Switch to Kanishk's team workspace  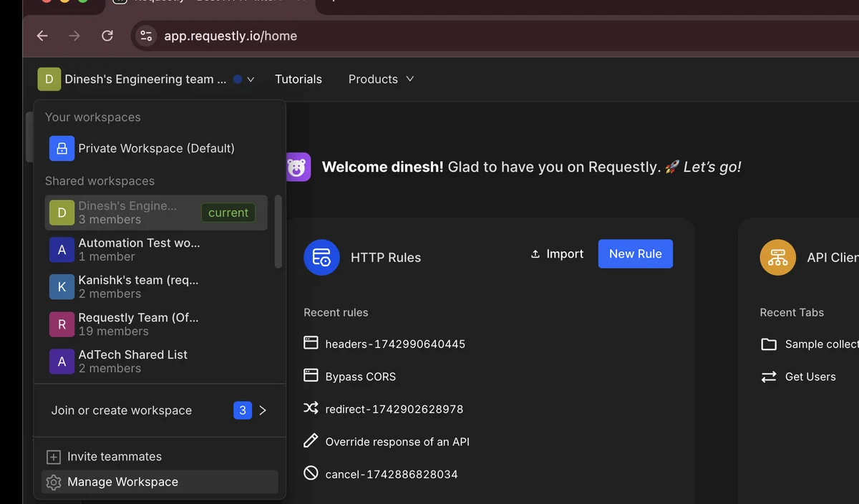point(156,287)
